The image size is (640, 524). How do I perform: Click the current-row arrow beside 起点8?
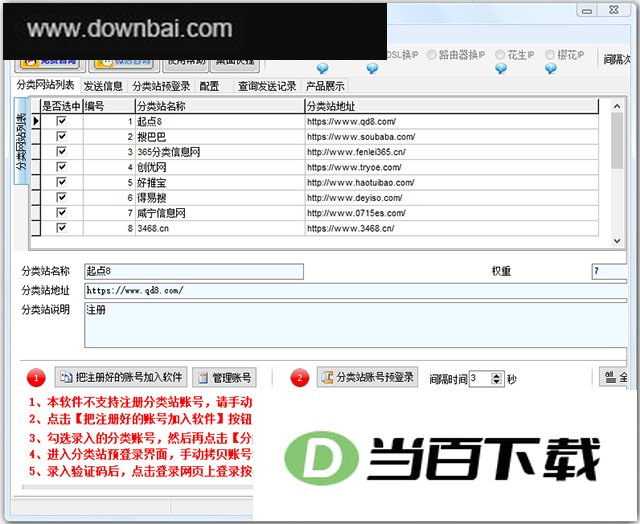click(x=36, y=121)
